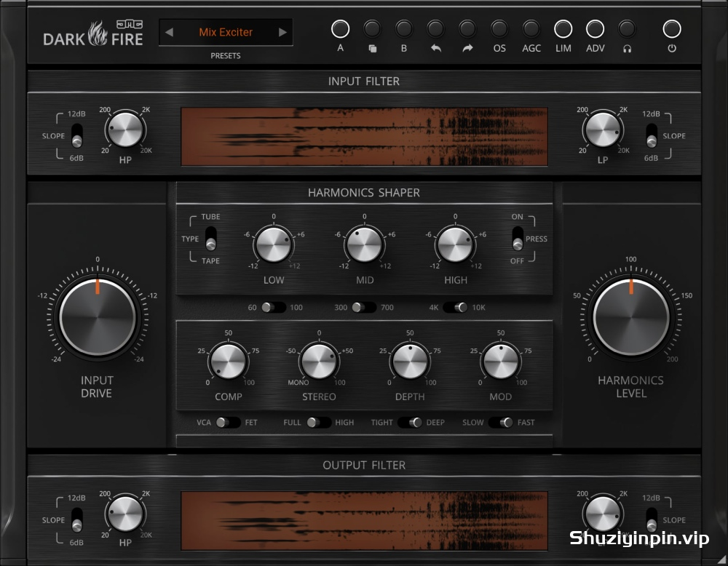Select the A state button
Image resolution: width=728 pixels, height=566 pixels.
click(340, 29)
